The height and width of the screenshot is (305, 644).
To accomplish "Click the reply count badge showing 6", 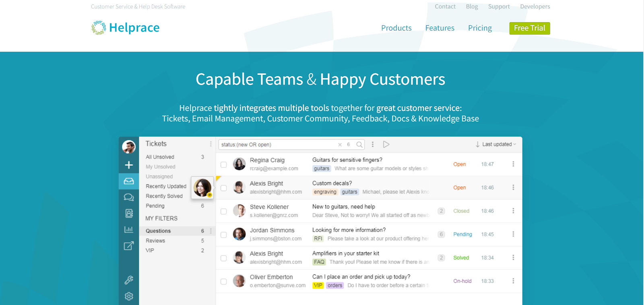I will tap(442, 234).
